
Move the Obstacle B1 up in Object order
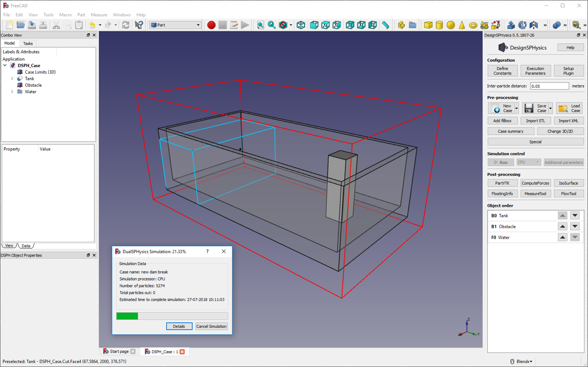point(562,226)
